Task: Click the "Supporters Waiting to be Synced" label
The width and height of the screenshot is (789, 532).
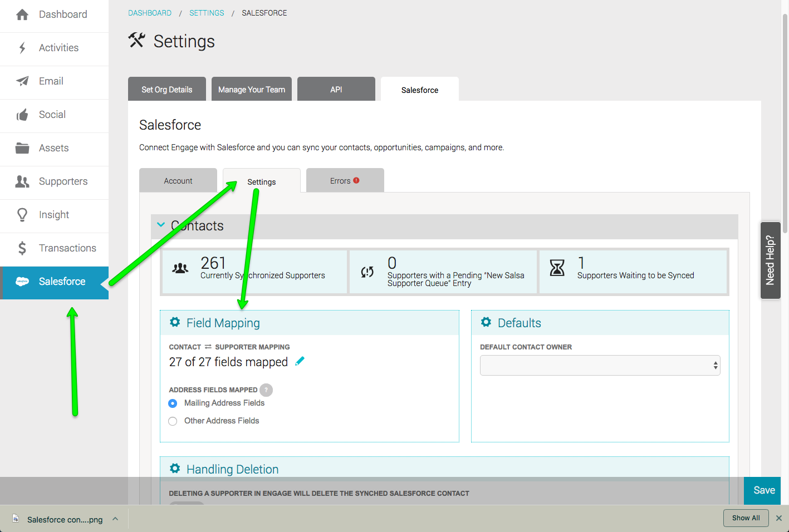Action: coord(636,275)
